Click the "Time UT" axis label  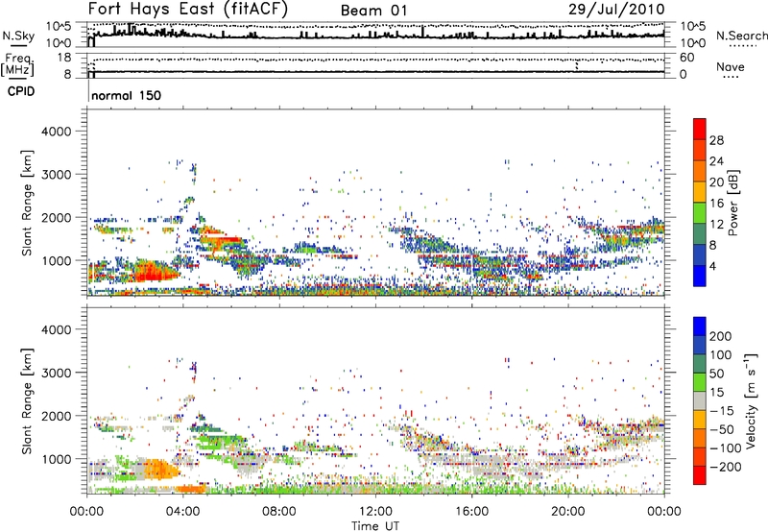click(375, 526)
